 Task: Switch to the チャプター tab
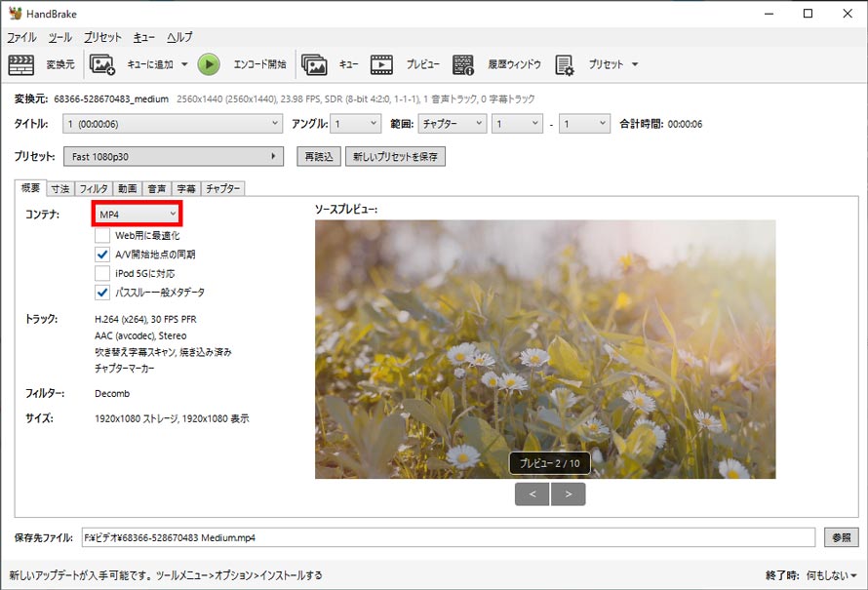[x=223, y=189]
